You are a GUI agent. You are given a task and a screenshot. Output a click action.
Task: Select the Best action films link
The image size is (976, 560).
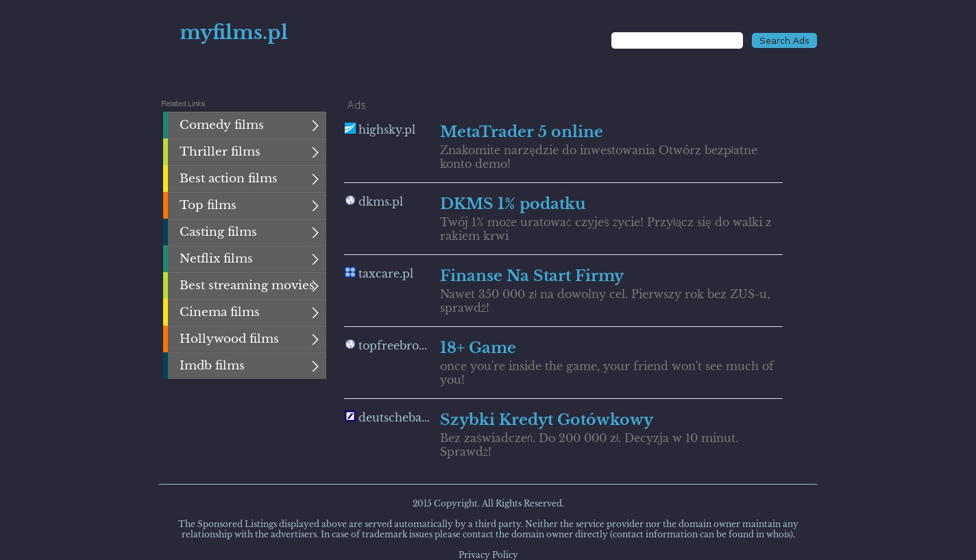(x=228, y=179)
